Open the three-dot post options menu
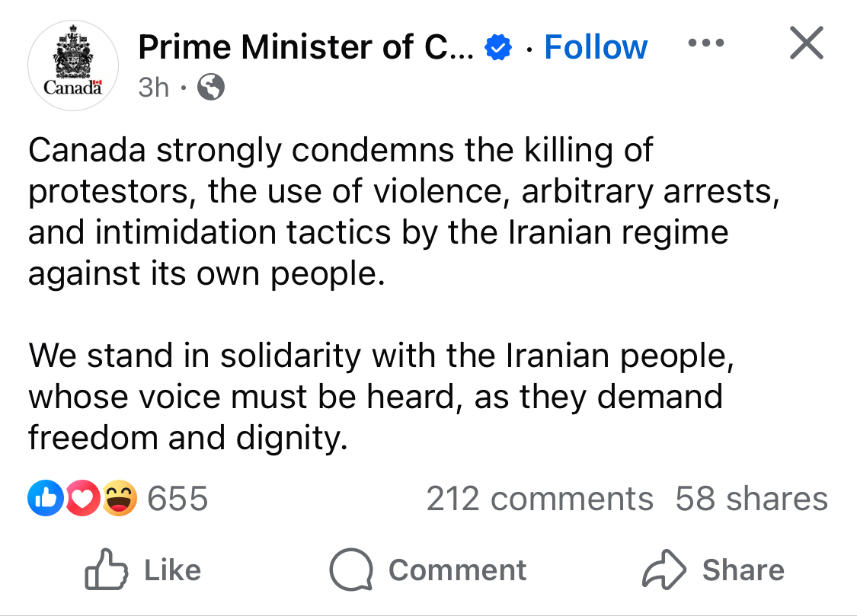The image size is (857, 616). pos(705,43)
